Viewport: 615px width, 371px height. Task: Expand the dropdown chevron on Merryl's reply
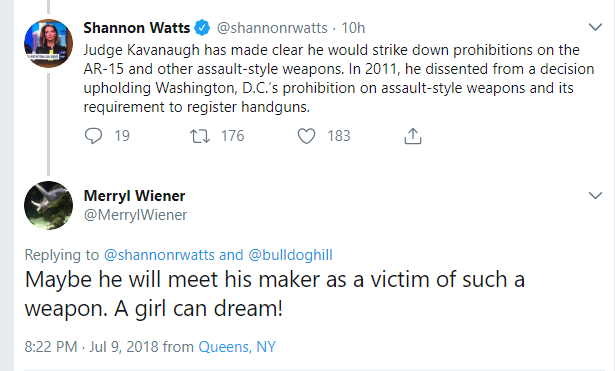595,195
